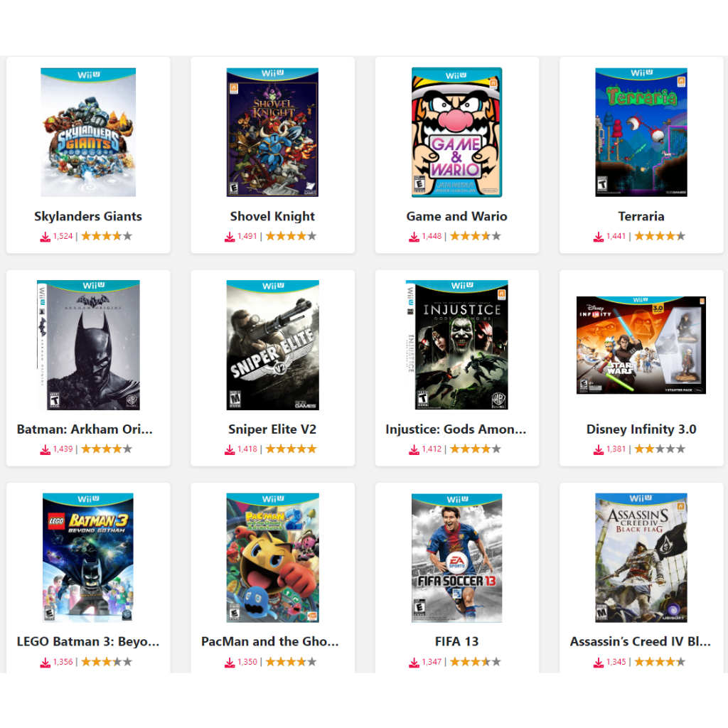Open the Game and Wario title link
The width and height of the screenshot is (728, 728).
(457, 216)
